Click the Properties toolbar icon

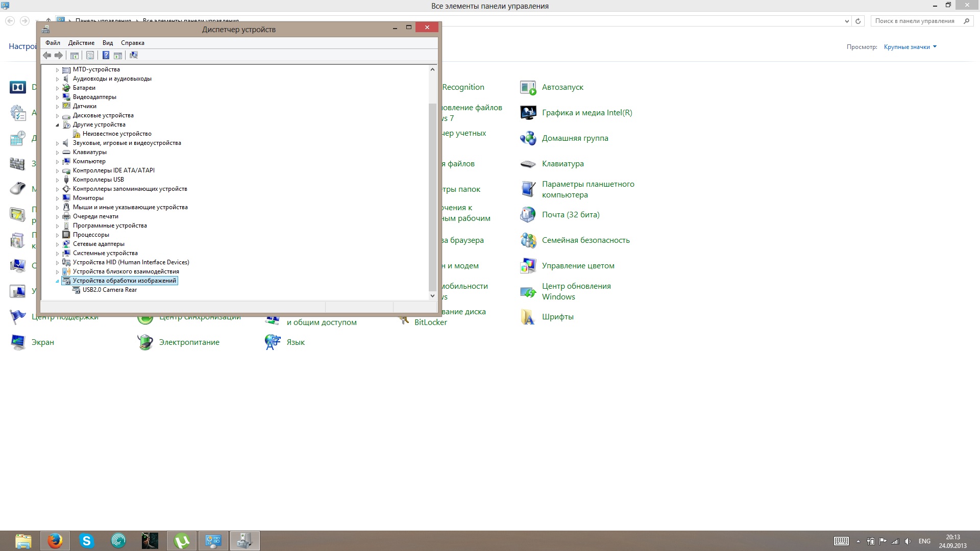[x=90, y=55]
